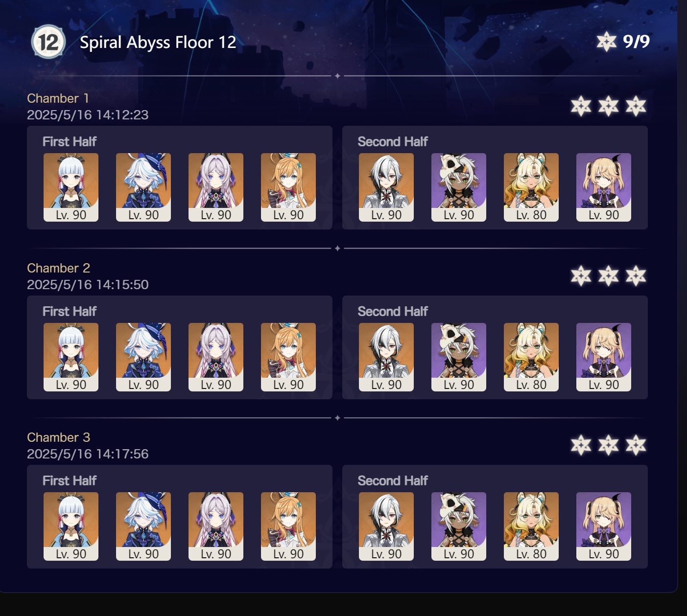687x616 pixels.
Task: Click the Chamber 2 heading label
Action: (x=58, y=268)
